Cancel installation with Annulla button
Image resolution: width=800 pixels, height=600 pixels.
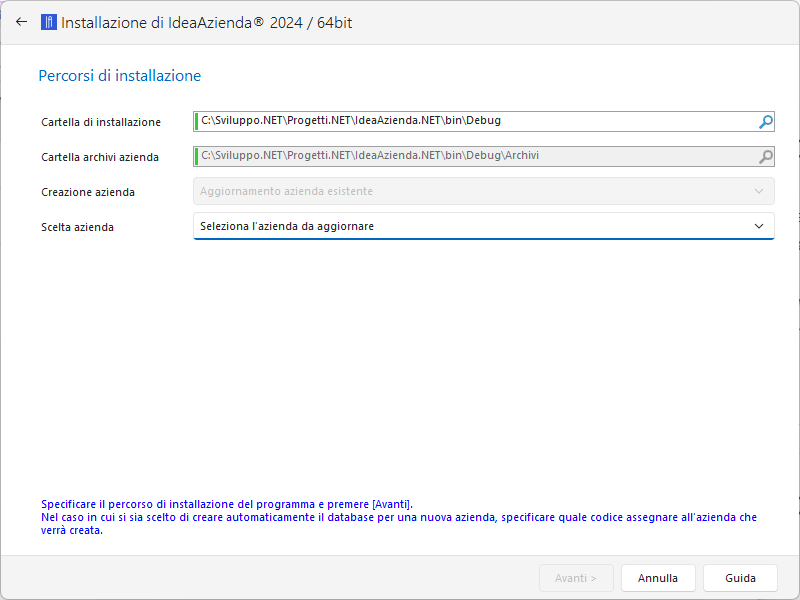click(x=658, y=578)
